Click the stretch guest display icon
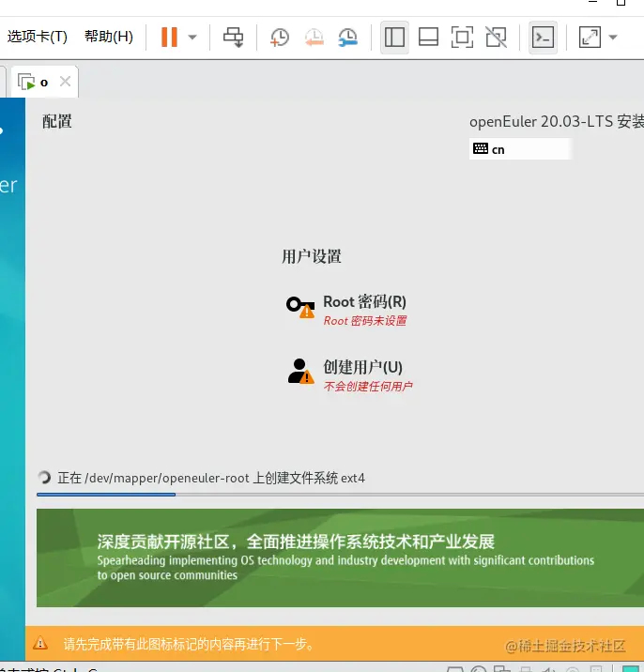The height and width of the screenshot is (672, 644). click(590, 38)
